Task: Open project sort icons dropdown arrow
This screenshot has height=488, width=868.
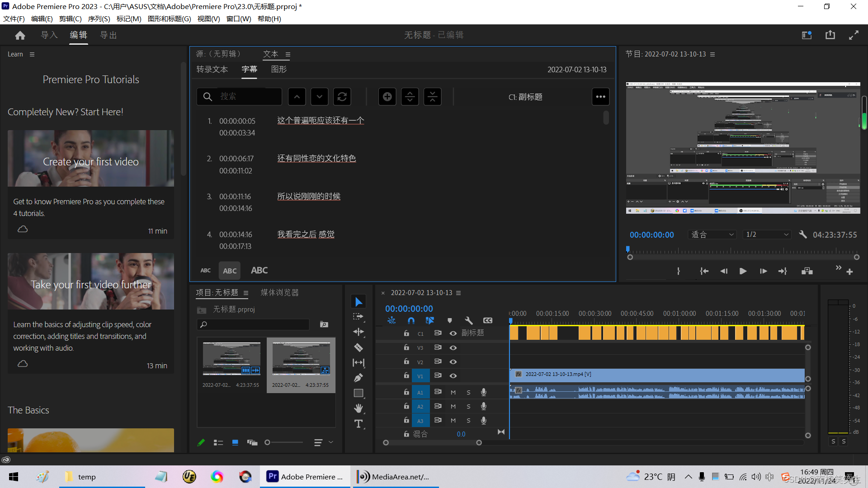Action: 331,442
